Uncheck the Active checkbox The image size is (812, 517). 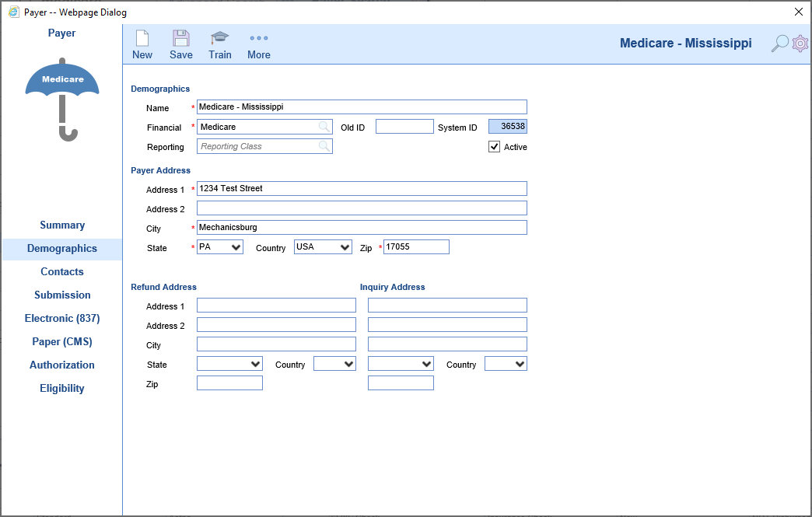(494, 147)
